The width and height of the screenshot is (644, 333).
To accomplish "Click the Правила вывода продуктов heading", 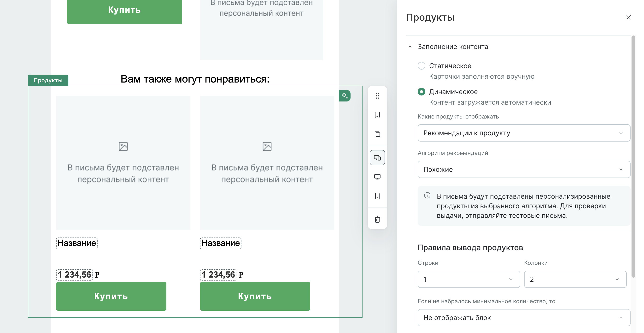I will [x=470, y=247].
